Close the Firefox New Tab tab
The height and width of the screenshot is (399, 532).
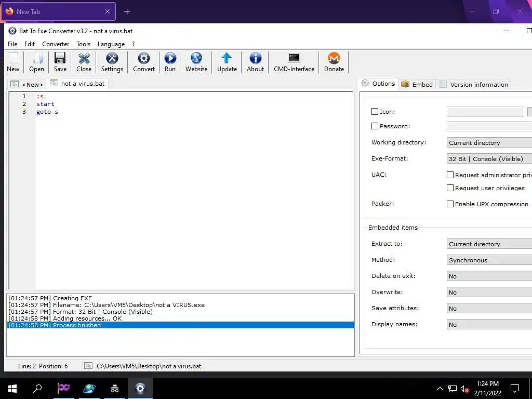(x=107, y=11)
